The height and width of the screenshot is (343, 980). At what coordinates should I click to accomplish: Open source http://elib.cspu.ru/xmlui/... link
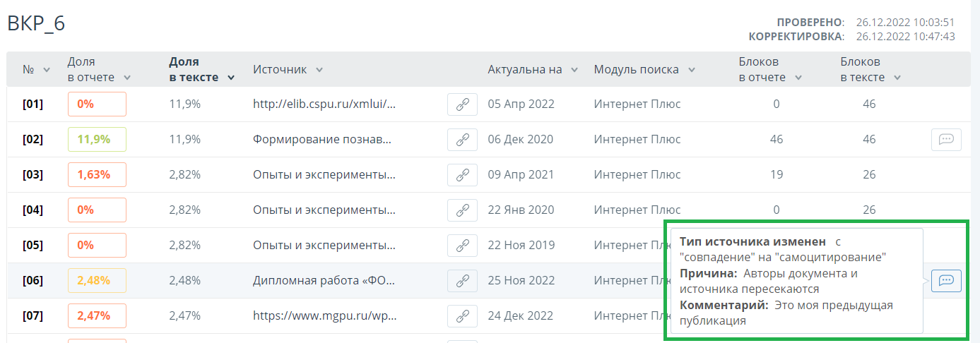click(x=324, y=104)
